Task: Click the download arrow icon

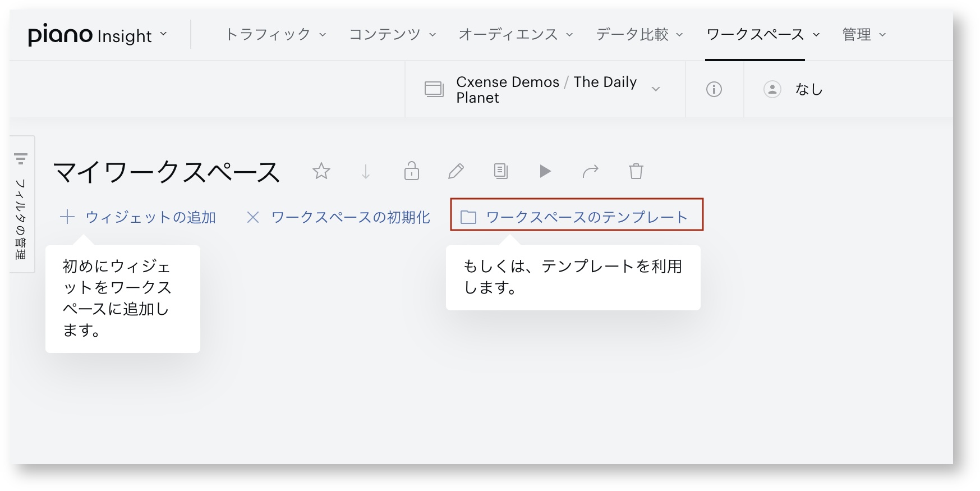Action: tap(366, 171)
